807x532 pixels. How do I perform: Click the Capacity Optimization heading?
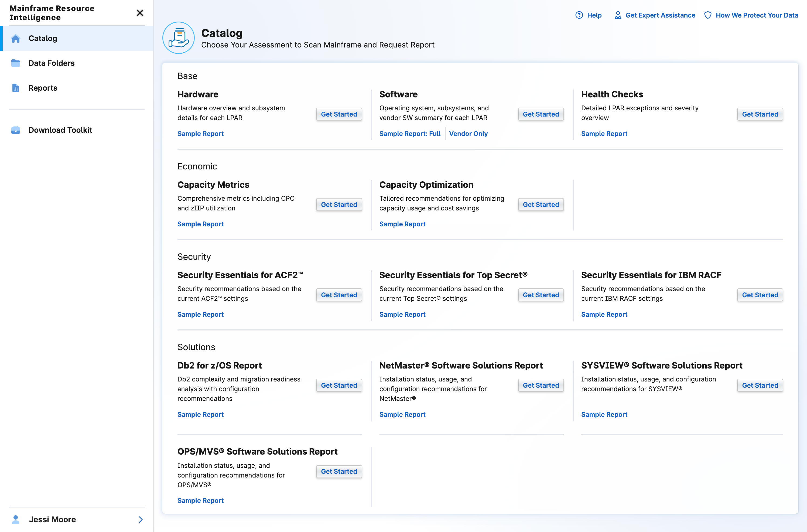pos(426,185)
